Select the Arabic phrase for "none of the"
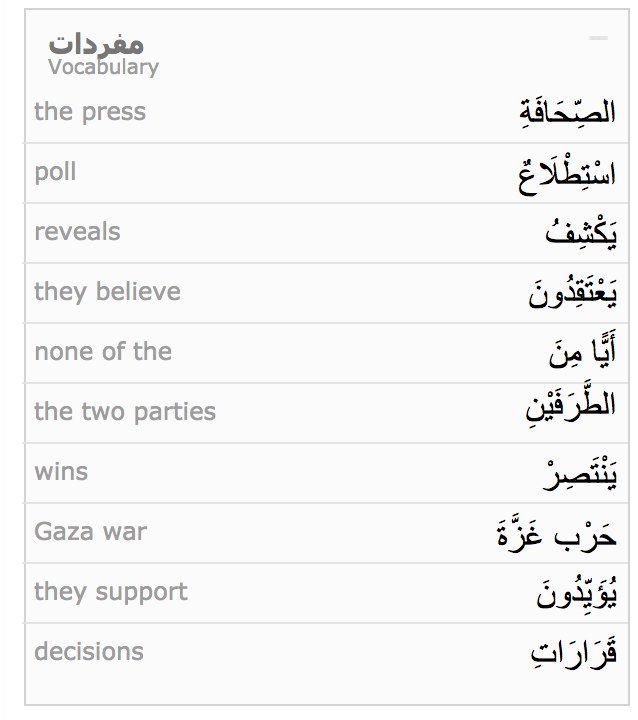638x720 pixels. click(x=582, y=352)
